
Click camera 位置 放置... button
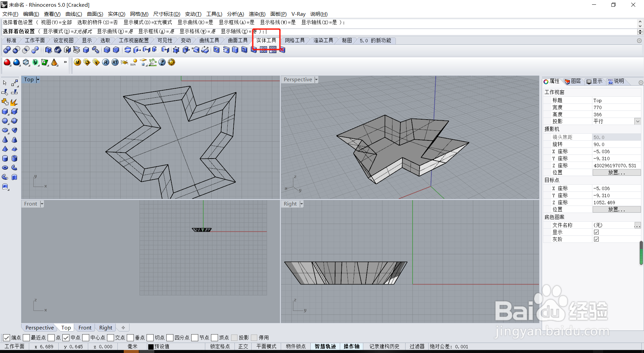click(x=616, y=173)
